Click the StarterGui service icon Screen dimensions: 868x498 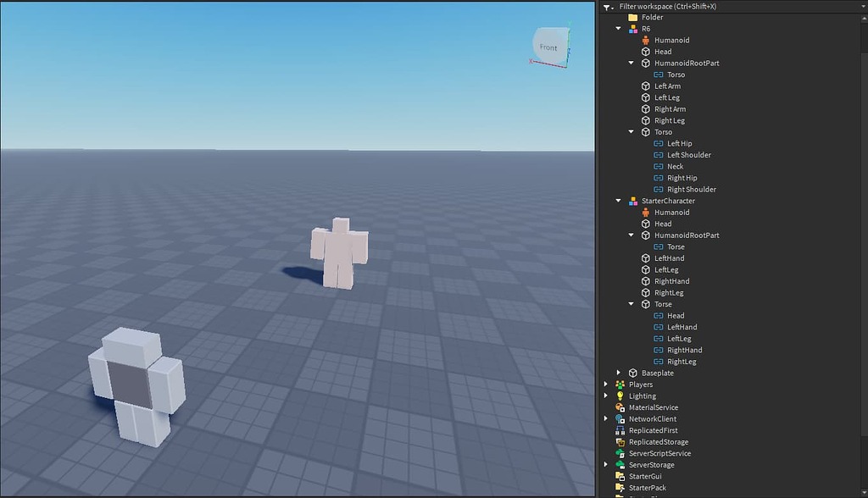point(622,476)
